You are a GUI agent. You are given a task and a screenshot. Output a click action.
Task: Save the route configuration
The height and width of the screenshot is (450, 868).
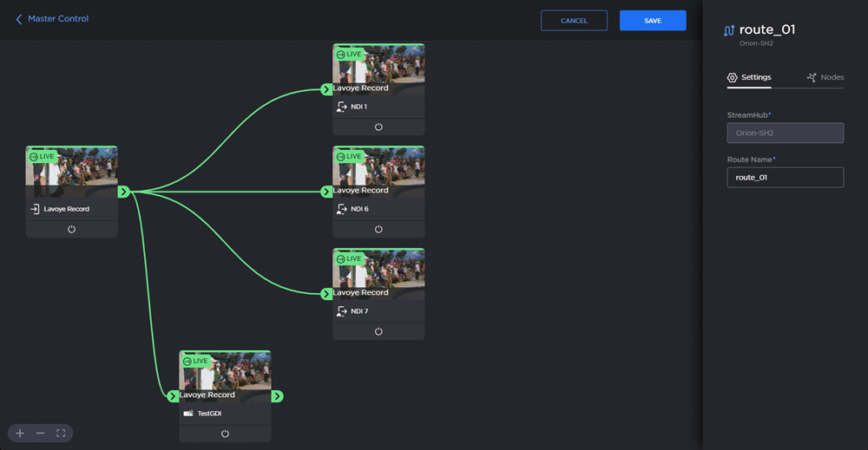coord(653,21)
